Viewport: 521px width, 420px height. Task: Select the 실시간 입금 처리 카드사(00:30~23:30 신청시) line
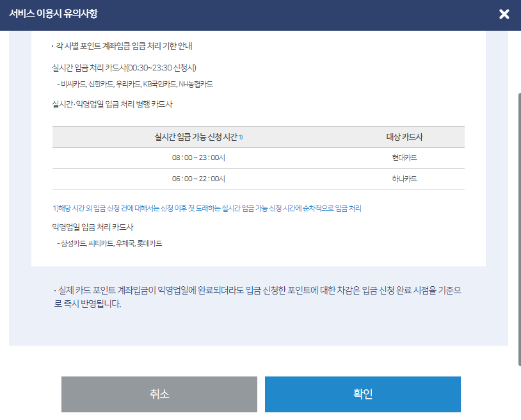(124, 68)
